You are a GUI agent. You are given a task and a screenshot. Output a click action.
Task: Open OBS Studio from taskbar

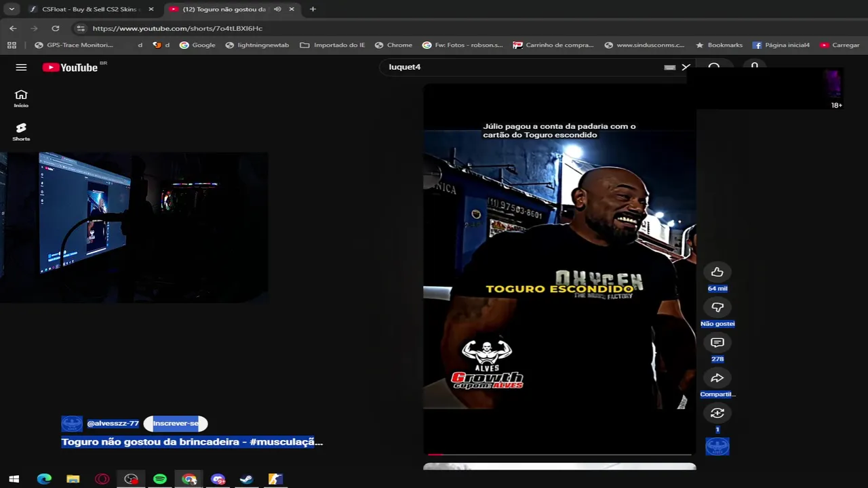131,479
